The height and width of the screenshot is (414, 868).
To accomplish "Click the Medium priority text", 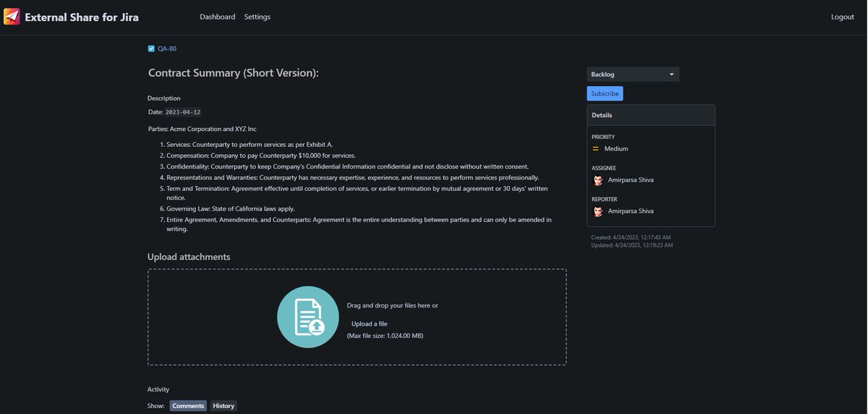I will 616,148.
